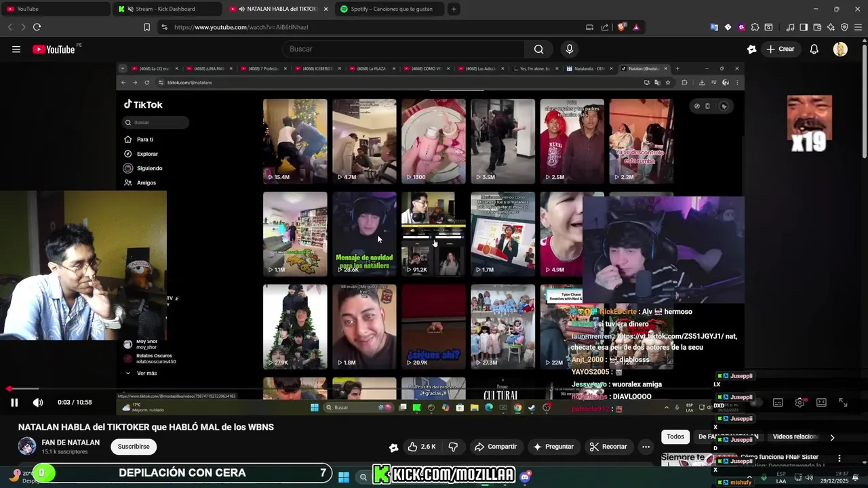This screenshot has width=868, height=488.
Task: Click the Brave Shields lion icon
Action: (x=621, y=27)
